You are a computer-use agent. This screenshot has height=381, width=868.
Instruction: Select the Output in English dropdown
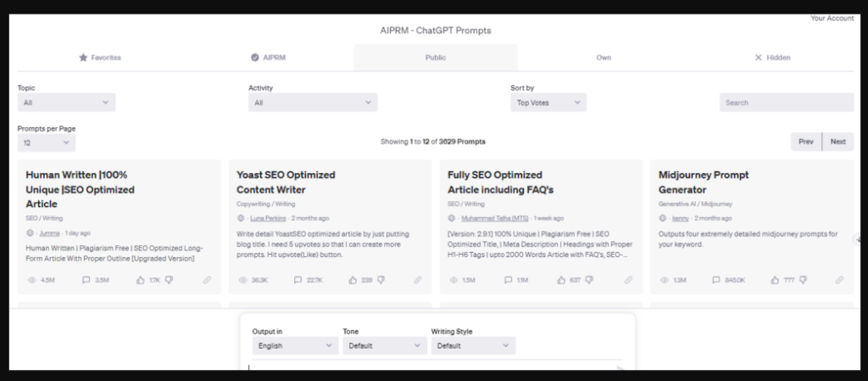[x=295, y=346]
